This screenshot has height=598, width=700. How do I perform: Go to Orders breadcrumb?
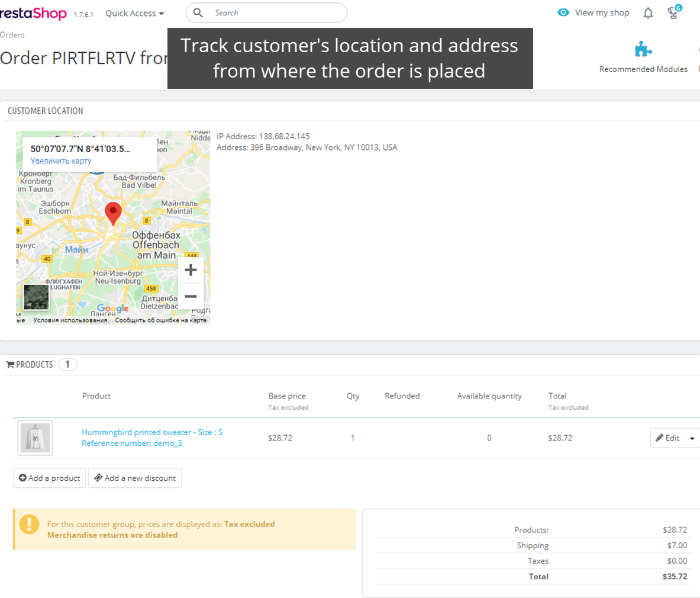pyautogui.click(x=12, y=35)
